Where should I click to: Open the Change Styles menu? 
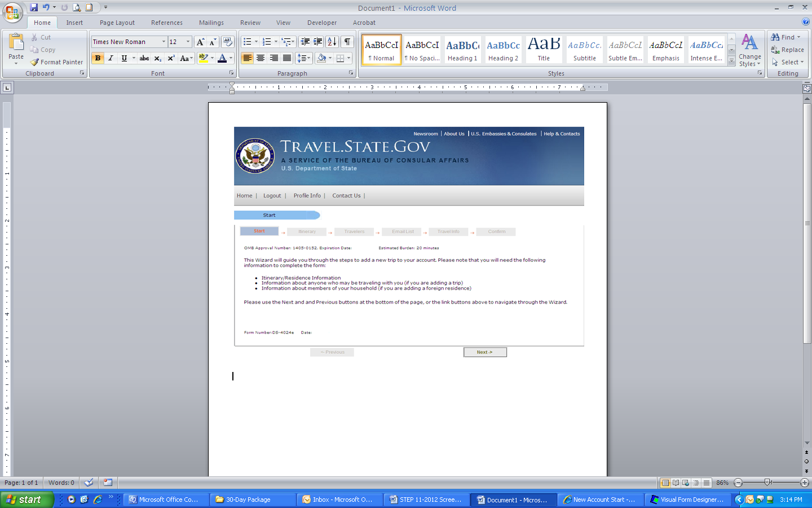[x=749, y=50]
